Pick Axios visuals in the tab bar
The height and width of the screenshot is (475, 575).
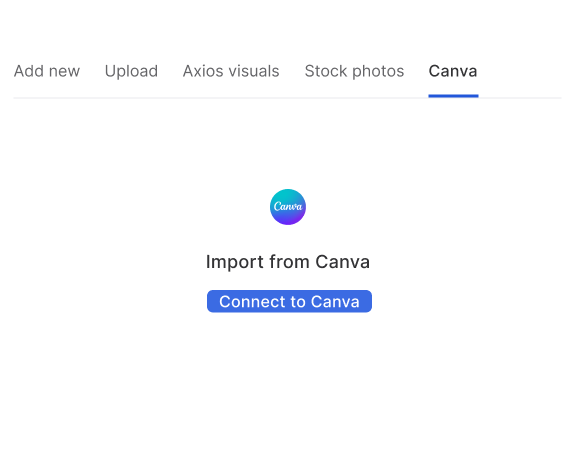pos(231,71)
